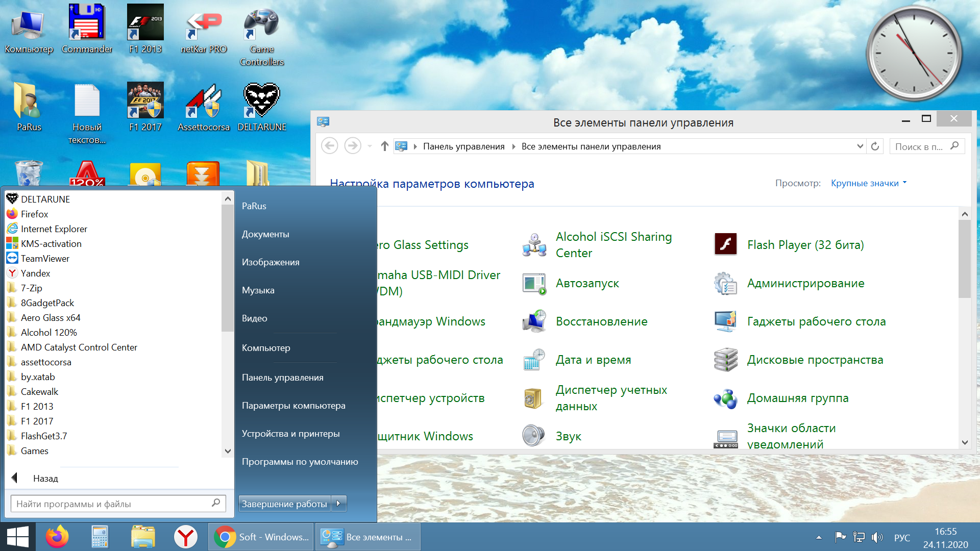980x551 pixels.
Task: Click the Завершение работы shutdown button
Action: pos(284,504)
